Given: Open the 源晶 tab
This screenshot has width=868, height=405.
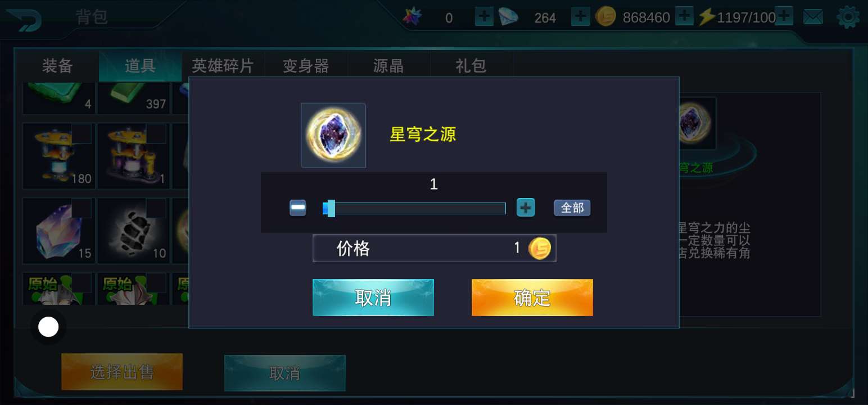Looking at the screenshot, I should [x=388, y=66].
